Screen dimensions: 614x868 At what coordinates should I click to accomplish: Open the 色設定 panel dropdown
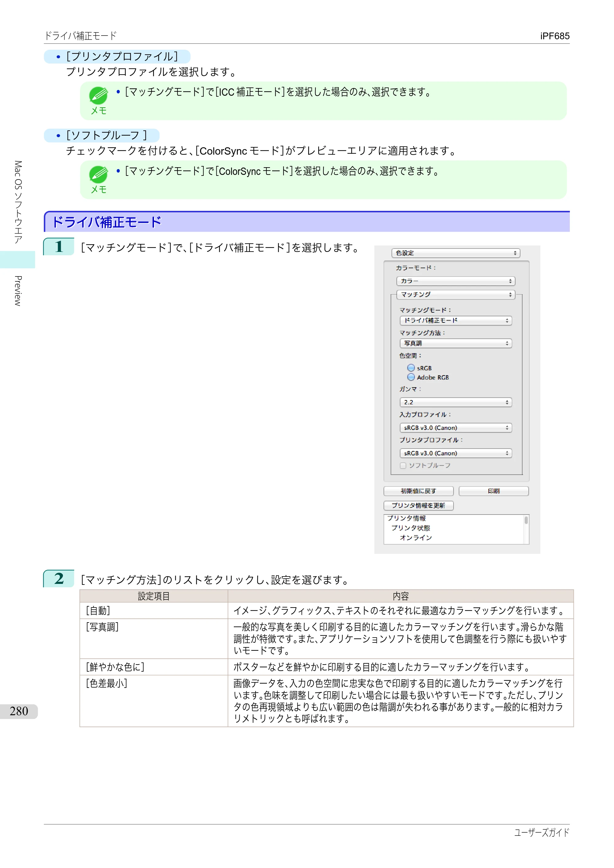point(456,253)
